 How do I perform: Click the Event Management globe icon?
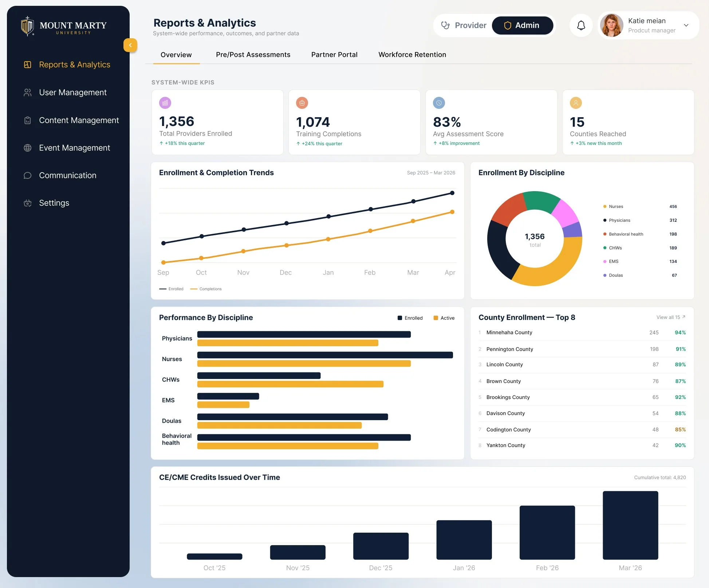pos(28,148)
